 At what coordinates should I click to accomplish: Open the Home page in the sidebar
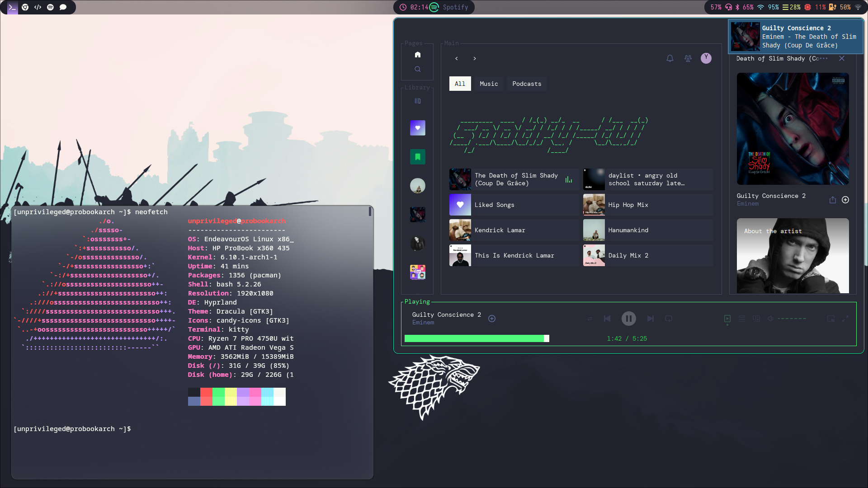click(417, 54)
